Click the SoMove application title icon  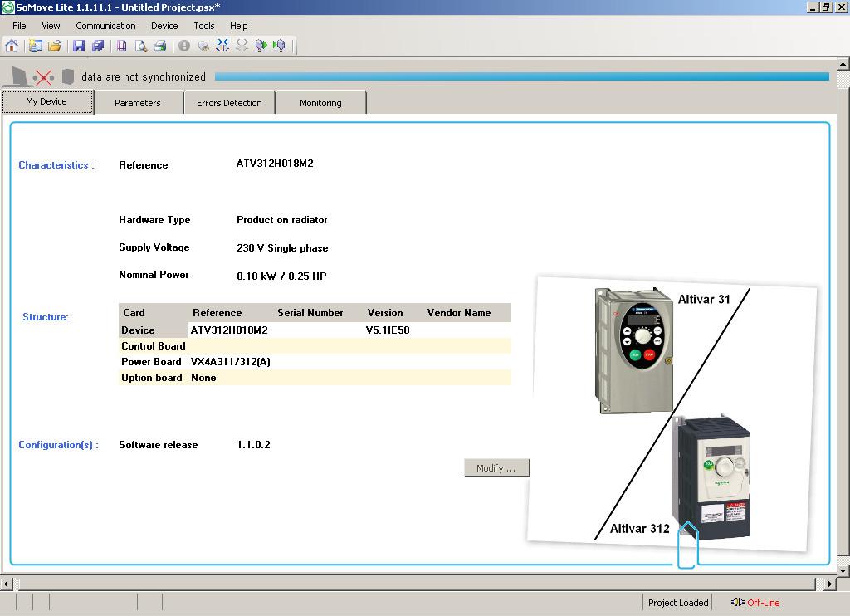click(7, 7)
